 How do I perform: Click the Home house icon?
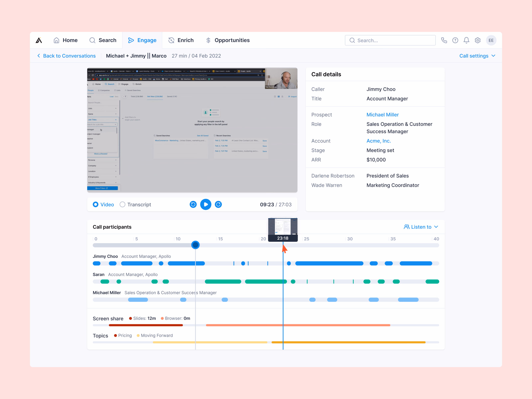click(x=56, y=40)
